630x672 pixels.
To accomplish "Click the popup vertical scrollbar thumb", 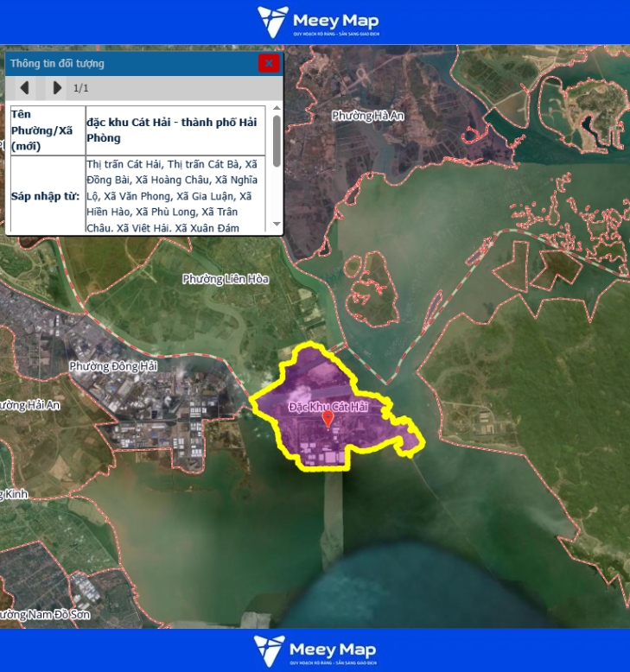I will coord(277,140).
